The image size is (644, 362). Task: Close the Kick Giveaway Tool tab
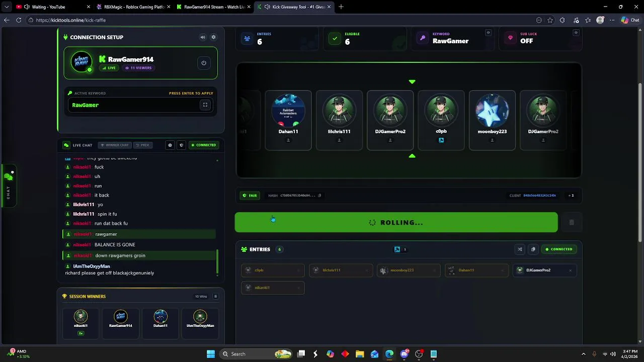tap(330, 7)
